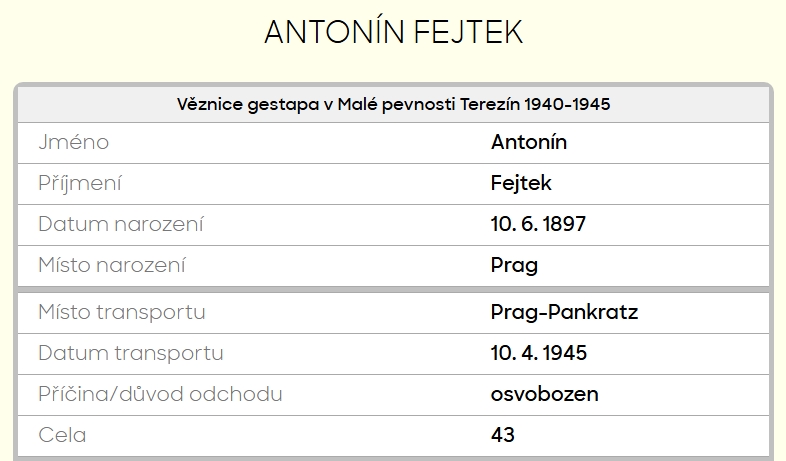
Task: Click the 'Jméno' field label
Action: tap(73, 142)
